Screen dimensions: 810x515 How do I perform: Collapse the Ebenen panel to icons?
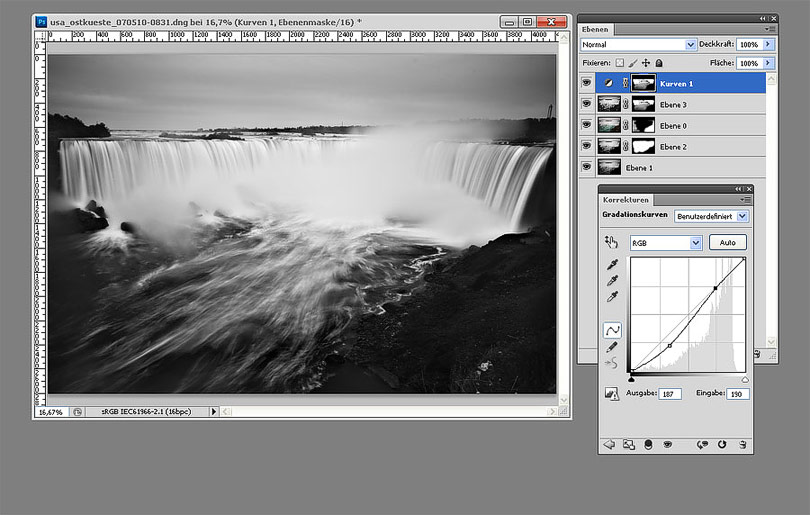(762, 19)
